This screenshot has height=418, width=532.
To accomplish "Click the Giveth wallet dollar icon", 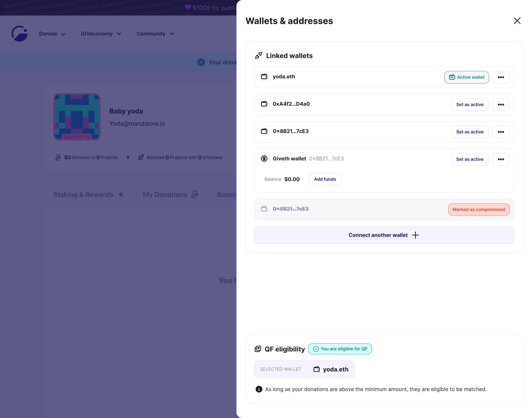I will [x=264, y=159].
